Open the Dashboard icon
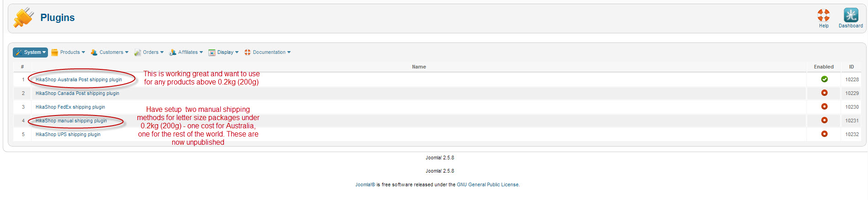Viewport: 868px width, 200px height. [x=850, y=15]
